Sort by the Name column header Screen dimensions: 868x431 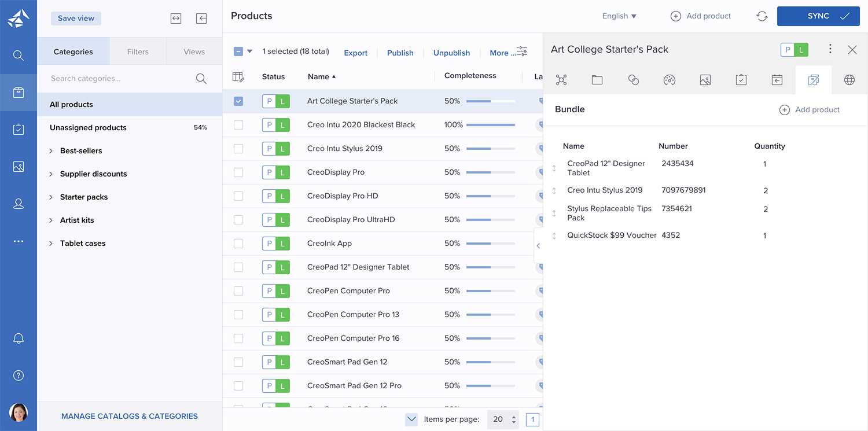[321, 76]
